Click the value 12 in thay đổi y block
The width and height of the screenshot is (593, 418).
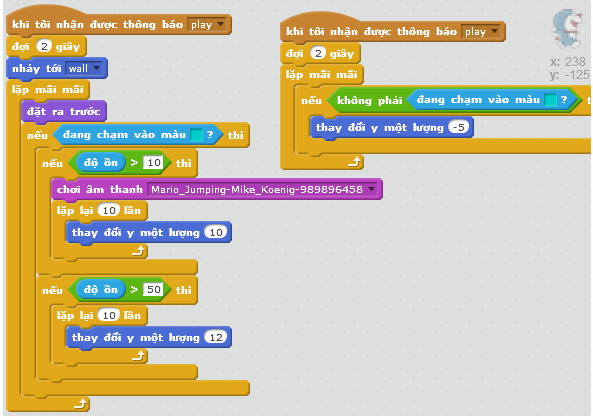point(216,337)
